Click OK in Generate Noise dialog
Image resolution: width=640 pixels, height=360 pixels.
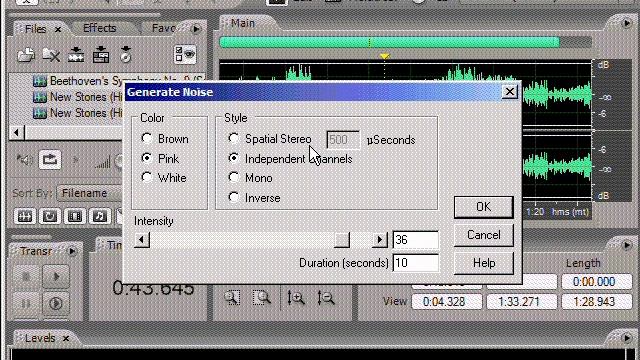pyautogui.click(x=484, y=207)
